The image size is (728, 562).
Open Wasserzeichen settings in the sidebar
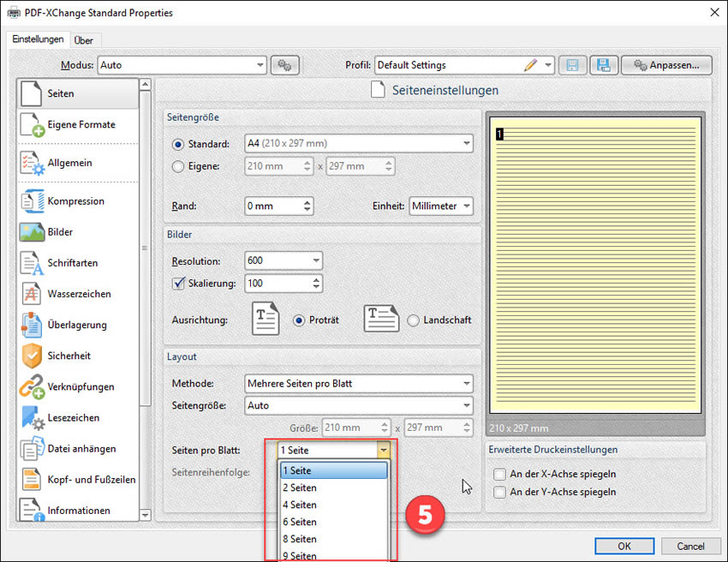[x=78, y=294]
